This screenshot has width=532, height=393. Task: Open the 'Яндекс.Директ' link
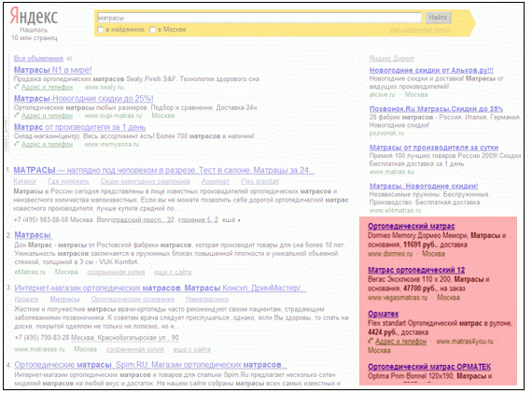392,59
